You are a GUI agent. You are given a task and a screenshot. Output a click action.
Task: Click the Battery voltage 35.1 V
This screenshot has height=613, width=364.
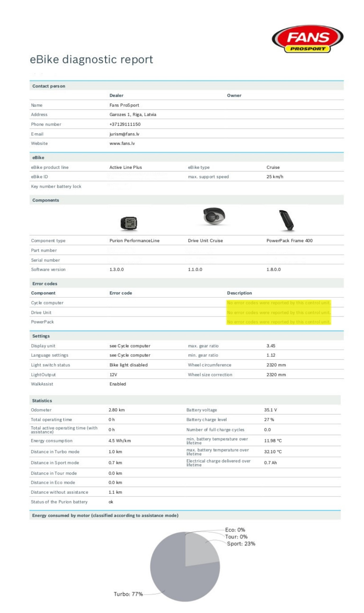tap(270, 410)
